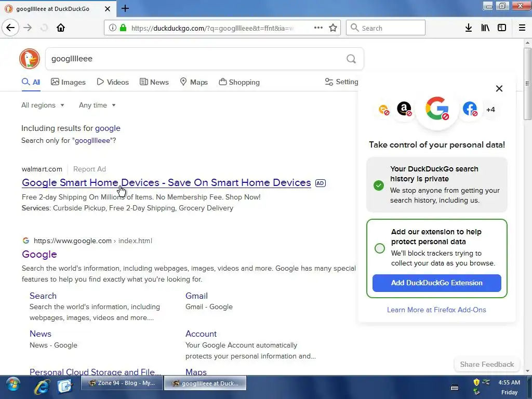Reload the page with the refresh icon
532x399 pixels.
coord(44,28)
